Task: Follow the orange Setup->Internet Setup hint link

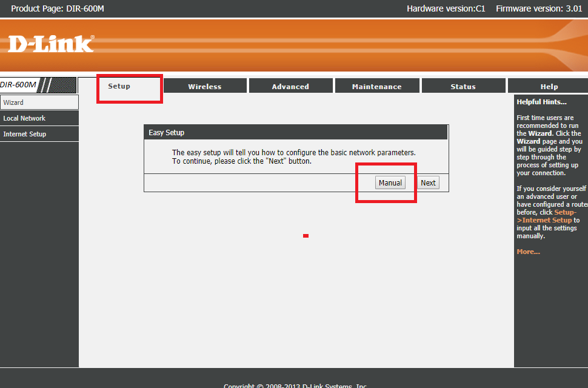Action: coord(546,216)
